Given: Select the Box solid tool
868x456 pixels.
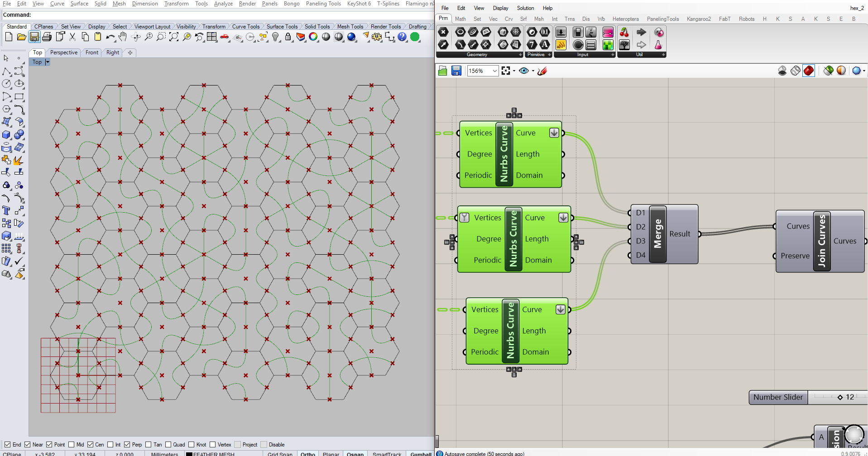Looking at the screenshot, I should click(6, 134).
